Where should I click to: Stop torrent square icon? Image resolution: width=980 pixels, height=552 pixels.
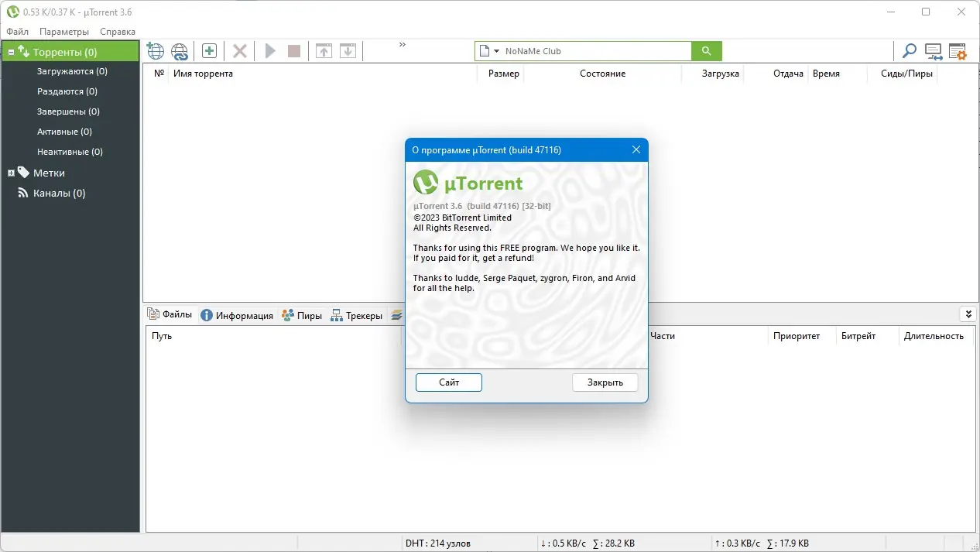click(294, 51)
